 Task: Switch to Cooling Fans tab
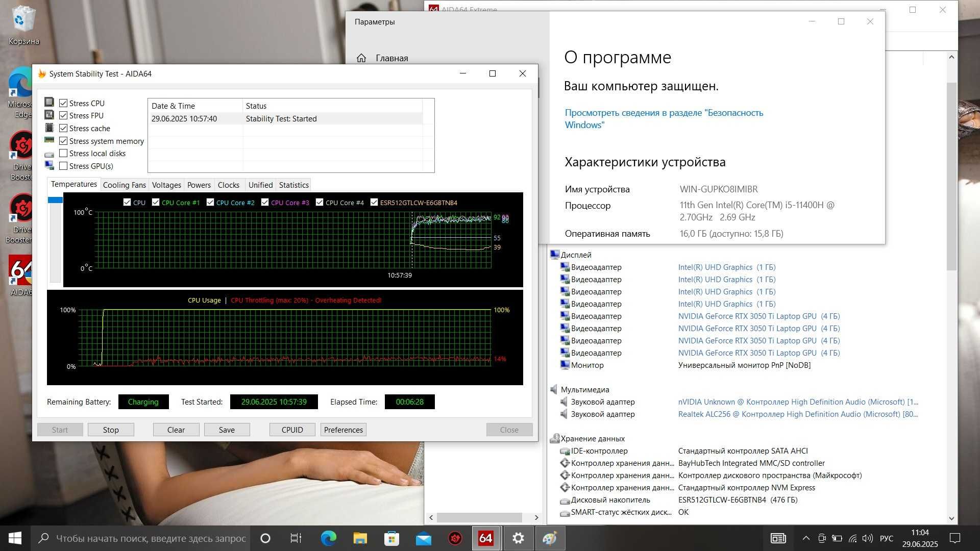124,185
